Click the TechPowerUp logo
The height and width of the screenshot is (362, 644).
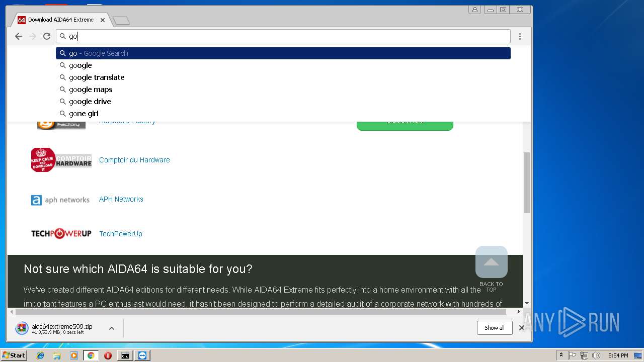61,234
